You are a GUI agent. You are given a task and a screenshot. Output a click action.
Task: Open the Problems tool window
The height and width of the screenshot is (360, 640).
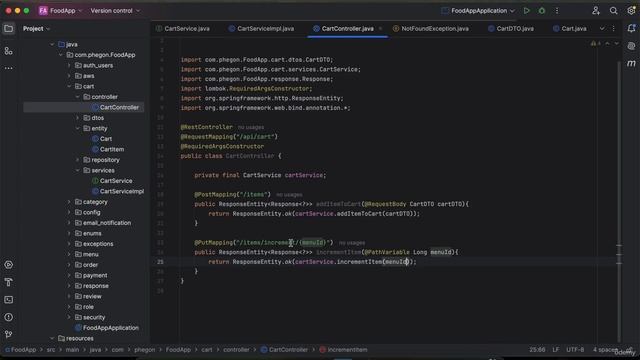(x=9, y=317)
